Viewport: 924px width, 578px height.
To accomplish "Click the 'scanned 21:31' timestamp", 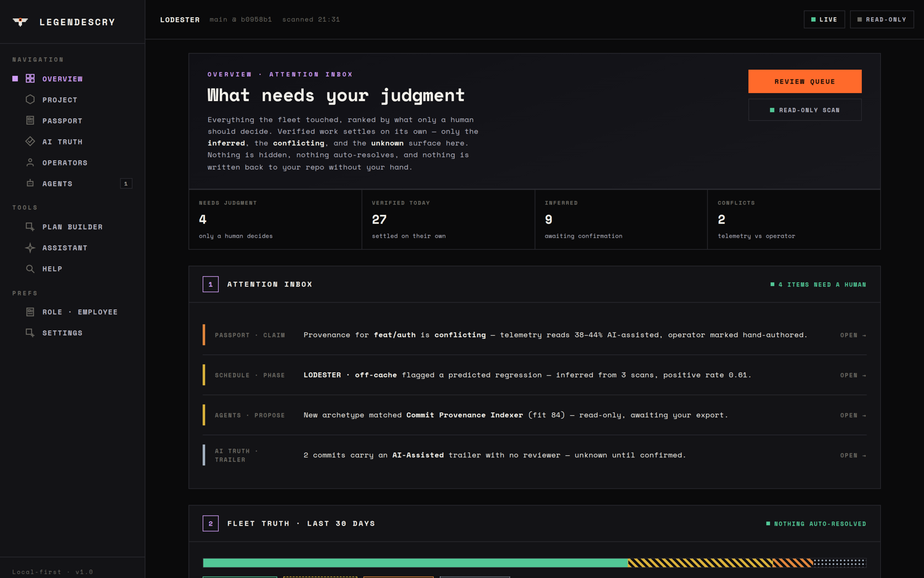I will 311,20.
